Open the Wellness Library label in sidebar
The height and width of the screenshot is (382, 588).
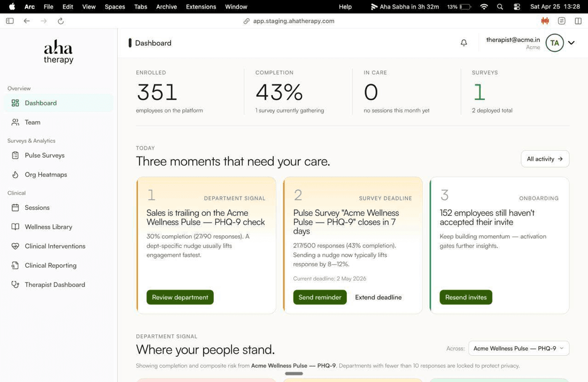point(48,227)
